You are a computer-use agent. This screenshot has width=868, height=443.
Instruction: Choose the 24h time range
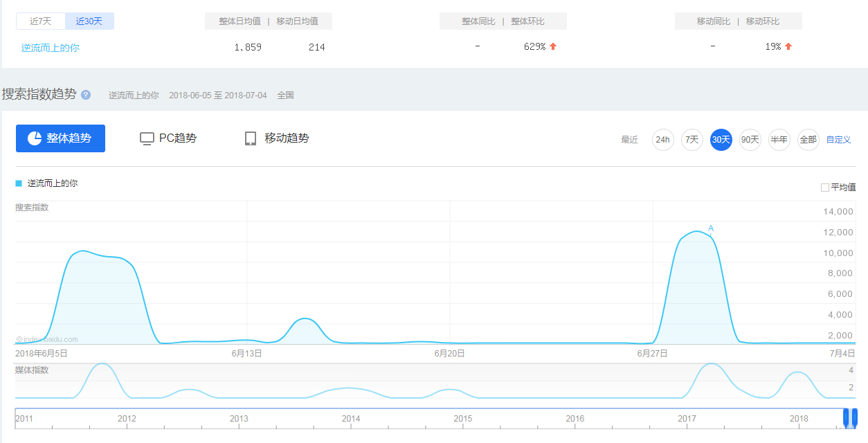[x=663, y=140]
